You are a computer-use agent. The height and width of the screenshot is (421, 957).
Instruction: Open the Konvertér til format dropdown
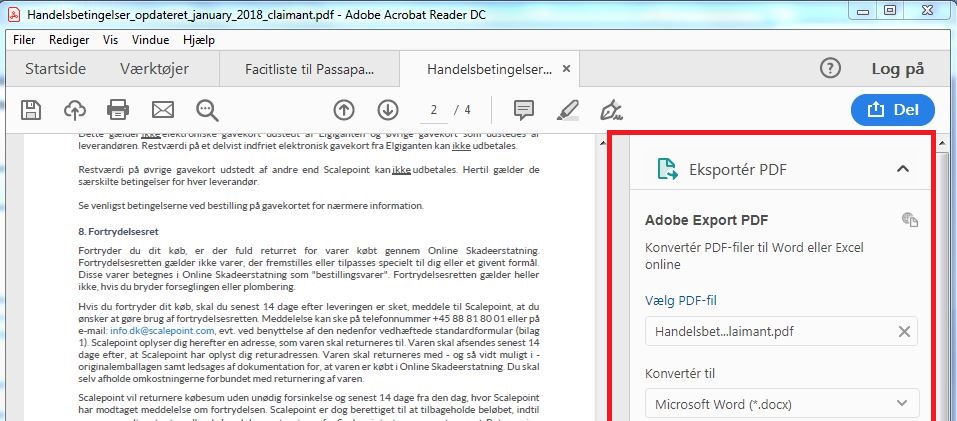782,404
